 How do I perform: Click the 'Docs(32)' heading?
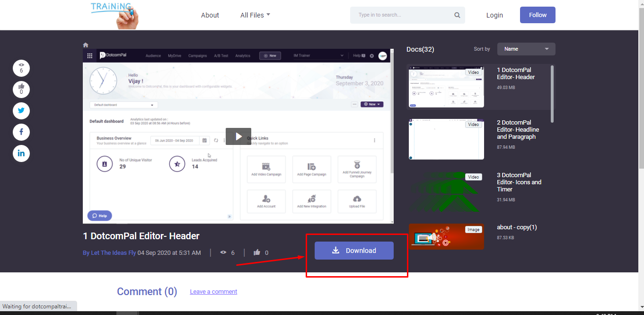(420, 49)
